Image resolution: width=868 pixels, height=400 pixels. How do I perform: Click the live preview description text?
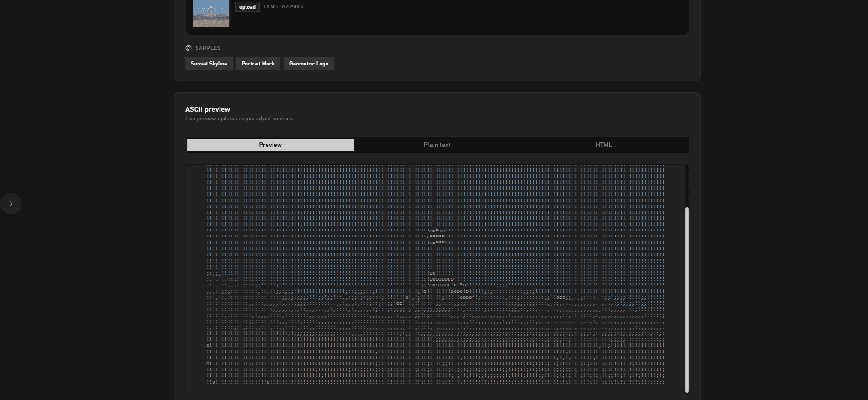click(239, 119)
